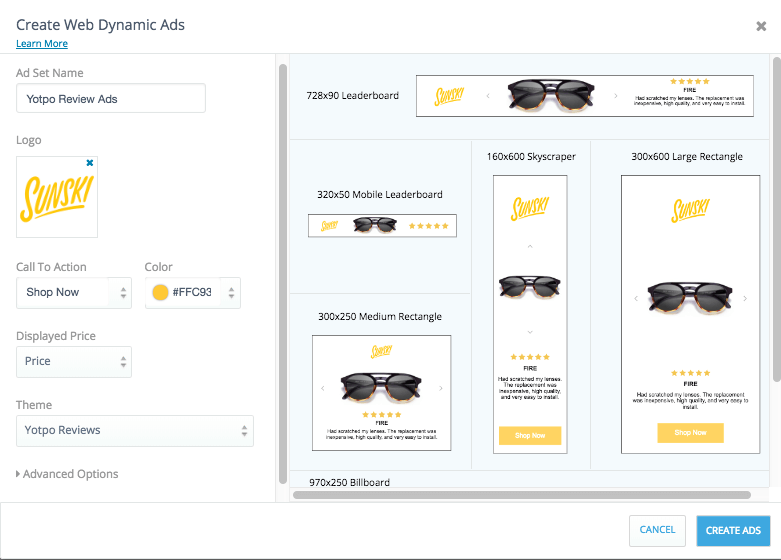This screenshot has width=781, height=560.
Task: Click the CREATE ADS button
Action: (733, 531)
